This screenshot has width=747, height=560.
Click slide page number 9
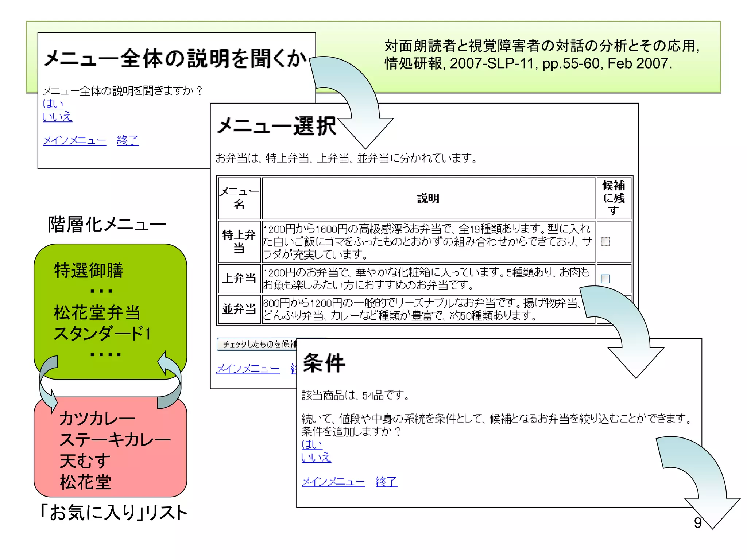coord(698,523)
